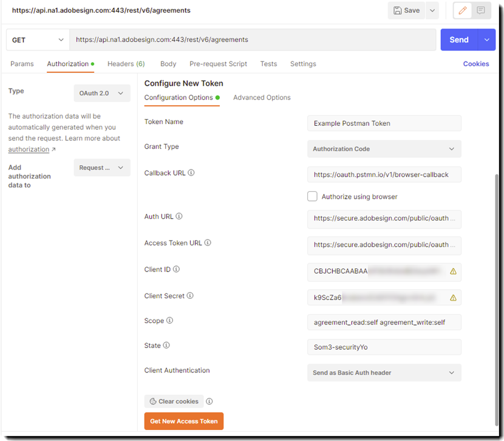The image size is (504, 441).
Task: Open request edit with the pencil icon
Action: [461, 10]
